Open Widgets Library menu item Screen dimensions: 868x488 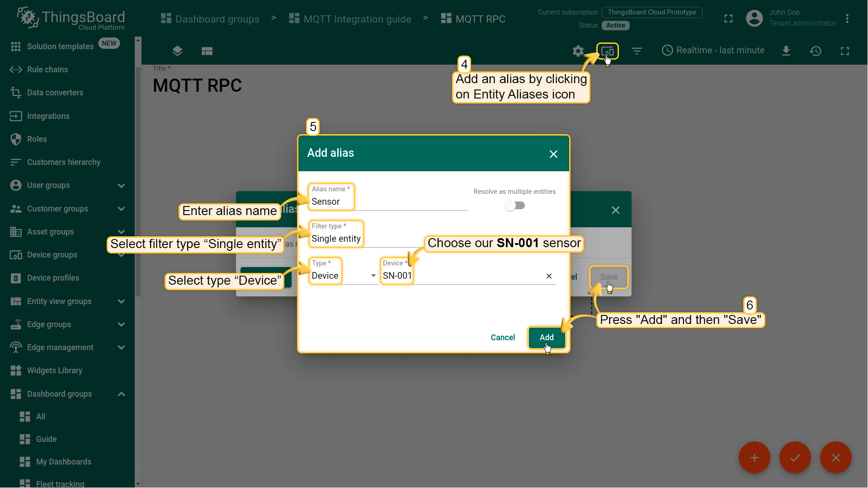tap(54, 371)
